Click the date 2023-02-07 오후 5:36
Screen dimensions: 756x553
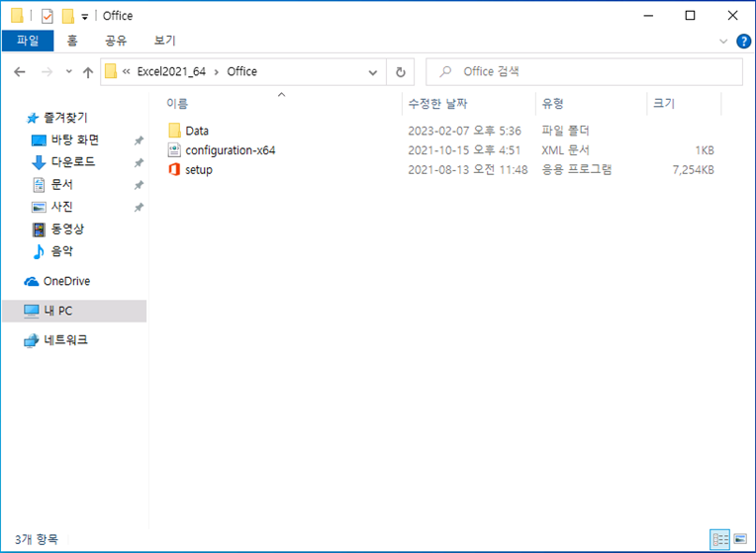(x=464, y=131)
